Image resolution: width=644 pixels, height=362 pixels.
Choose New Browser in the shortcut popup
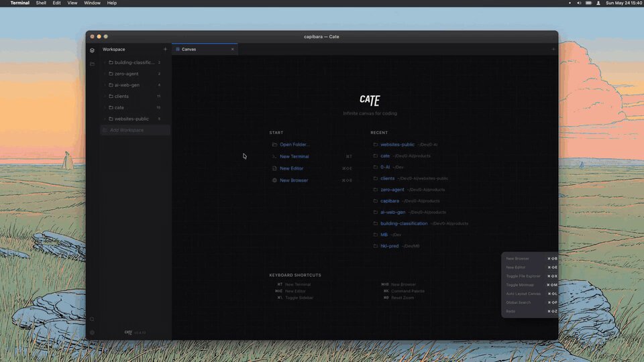(x=530, y=259)
